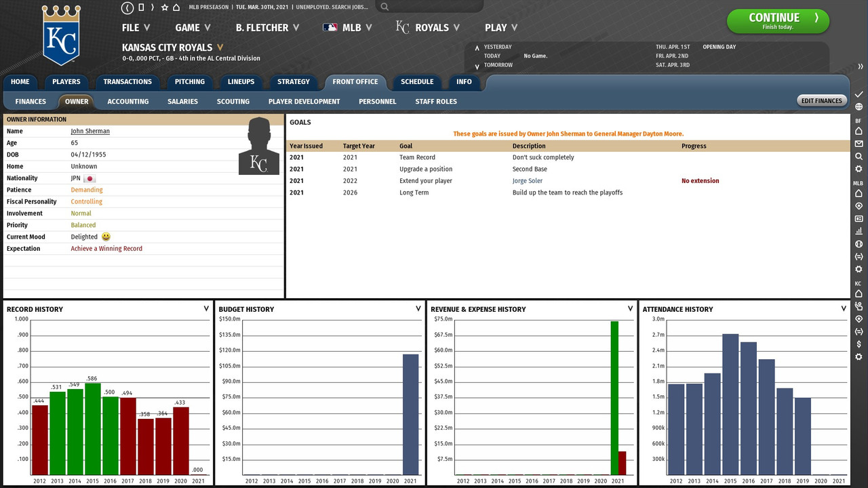Open the PLAY dropdown menu
The width and height of the screenshot is (868, 488).
click(x=501, y=28)
